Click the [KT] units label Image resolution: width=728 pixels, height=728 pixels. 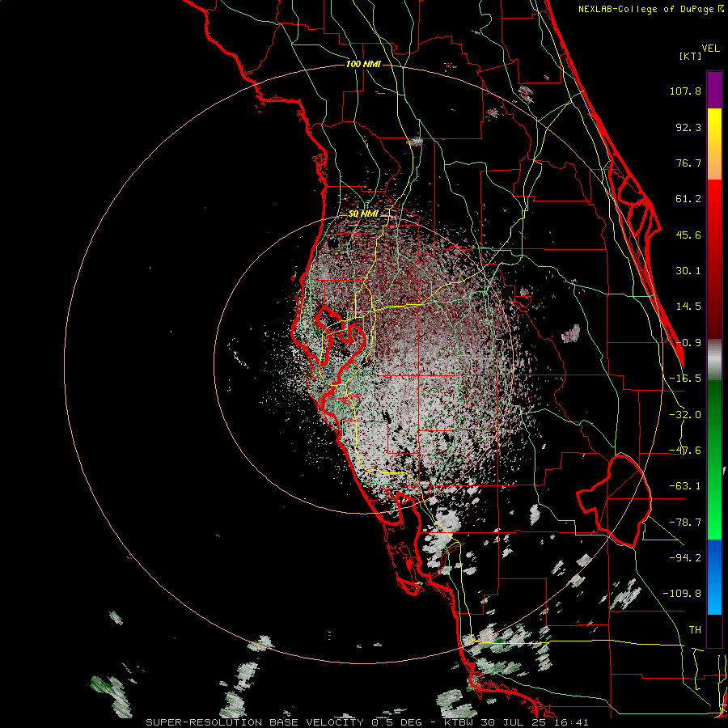click(690, 56)
